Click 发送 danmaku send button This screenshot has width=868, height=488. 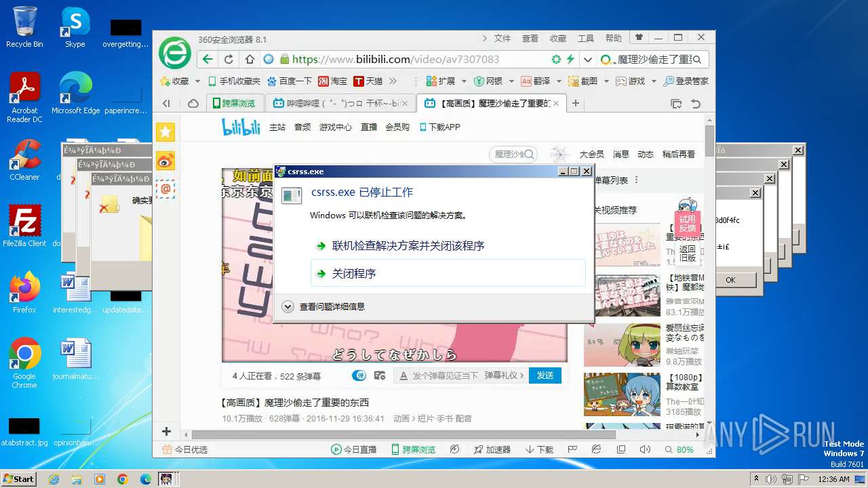545,375
